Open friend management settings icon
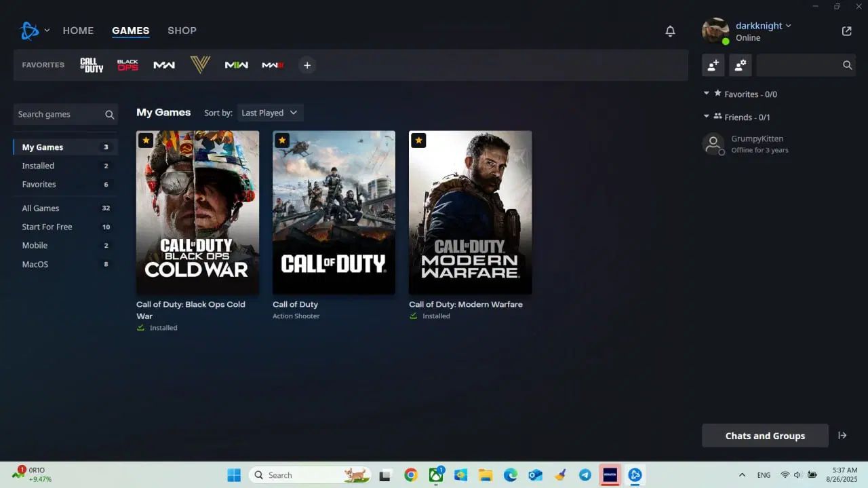Image resolution: width=868 pixels, height=488 pixels. click(741, 65)
